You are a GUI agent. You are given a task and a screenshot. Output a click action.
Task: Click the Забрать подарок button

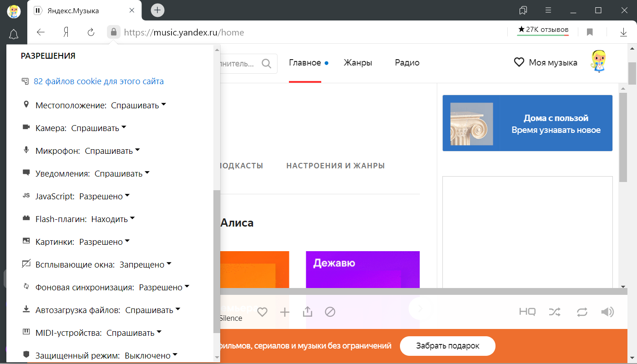[x=448, y=346]
